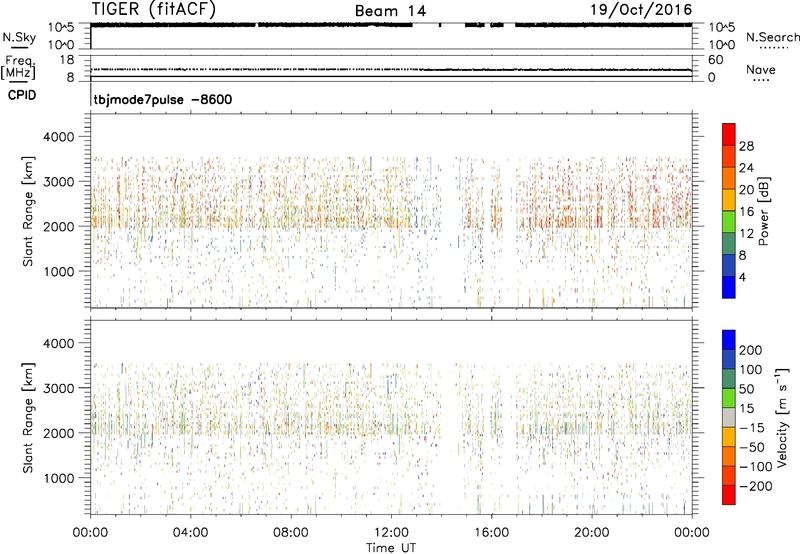This screenshot has width=800, height=554.
Task: Click the "28" power color bar label
Action: [x=746, y=146]
